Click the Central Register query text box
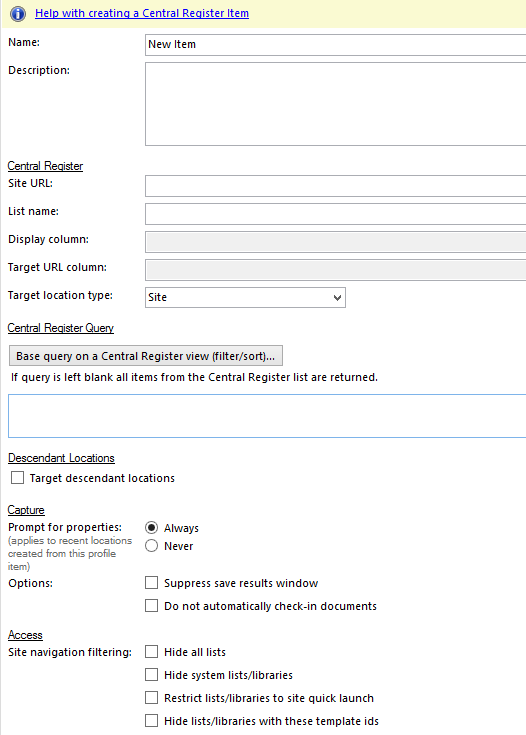Viewport: 526px width, 735px height. click(x=267, y=416)
